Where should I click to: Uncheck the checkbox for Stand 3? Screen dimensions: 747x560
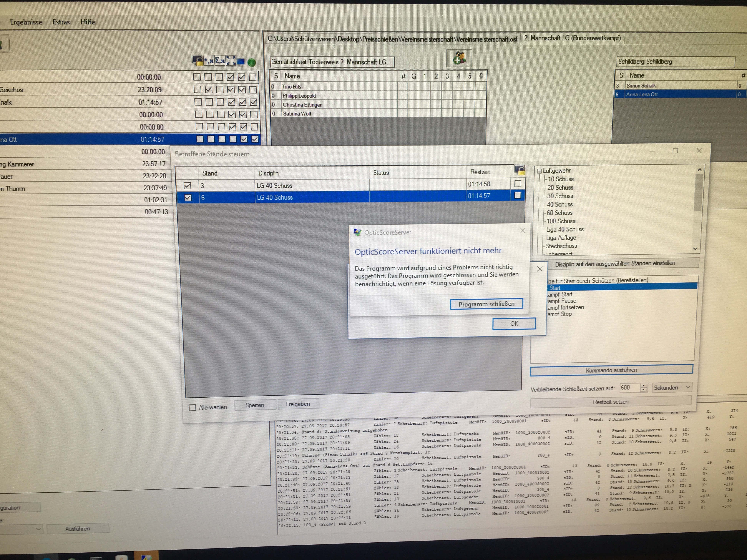click(187, 185)
